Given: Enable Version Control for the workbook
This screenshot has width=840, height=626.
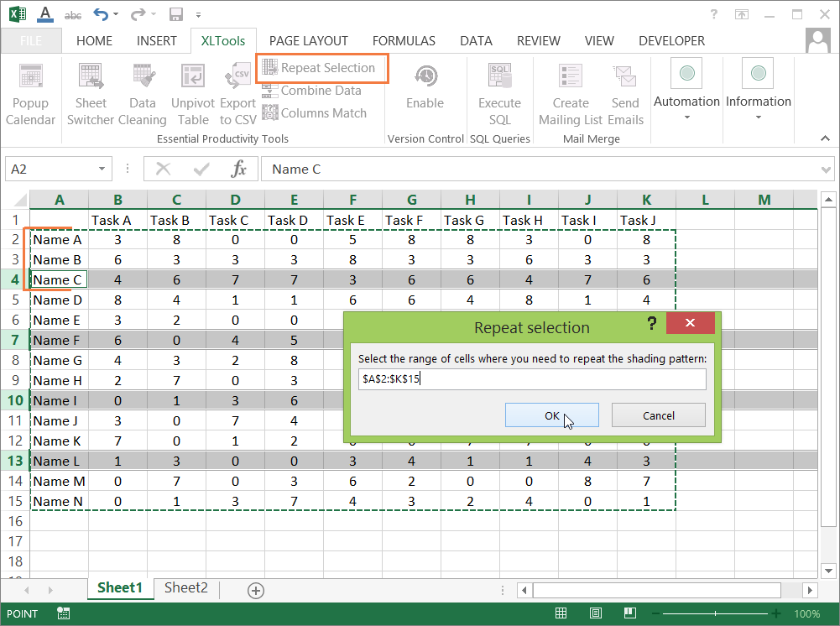Looking at the screenshot, I should (425, 92).
